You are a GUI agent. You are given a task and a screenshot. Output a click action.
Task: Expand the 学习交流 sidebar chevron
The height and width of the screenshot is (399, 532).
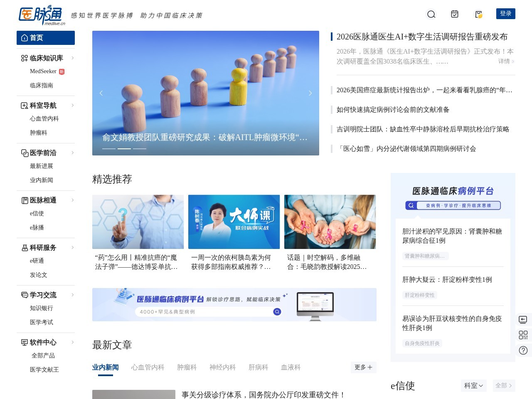(73, 295)
